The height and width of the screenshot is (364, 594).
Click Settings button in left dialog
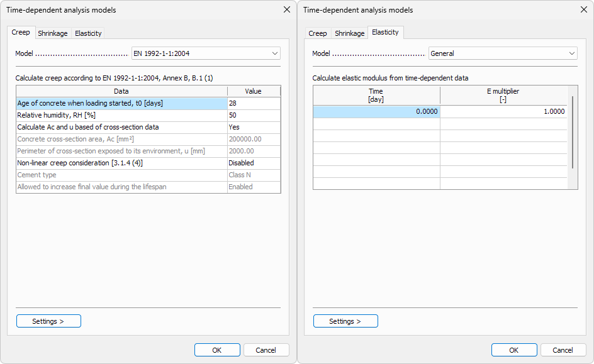[x=48, y=321]
